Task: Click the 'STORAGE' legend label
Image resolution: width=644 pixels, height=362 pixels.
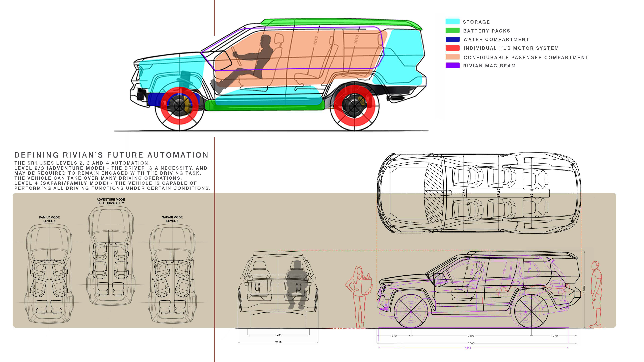Action: pos(476,22)
